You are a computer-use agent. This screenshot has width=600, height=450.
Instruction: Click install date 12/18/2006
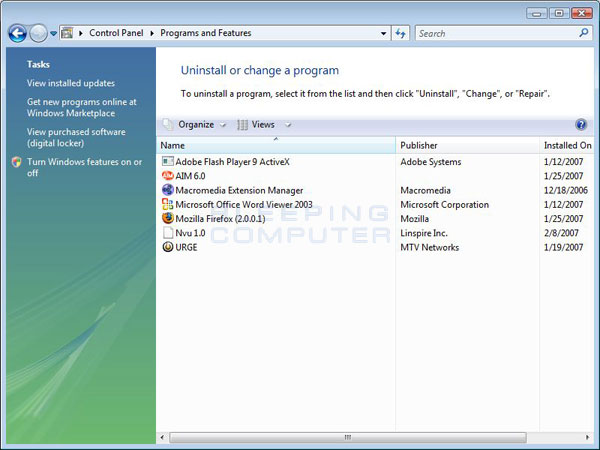click(566, 190)
